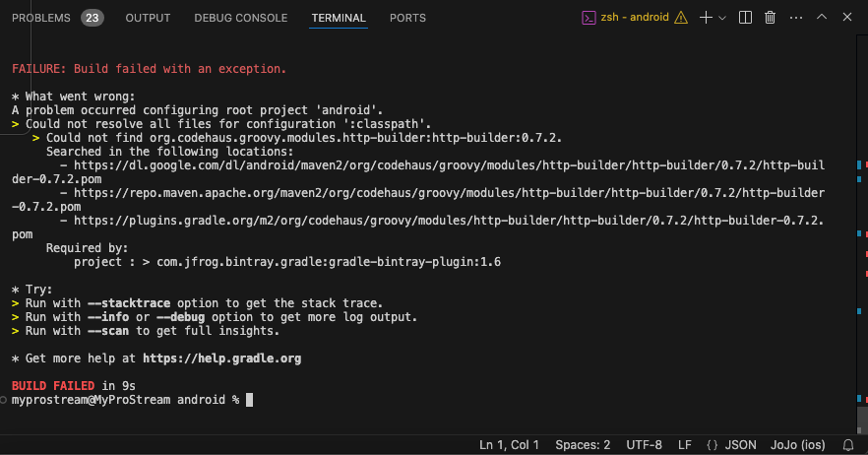Click the terminal warning triangle icon
The image size is (868, 455).
681,18
